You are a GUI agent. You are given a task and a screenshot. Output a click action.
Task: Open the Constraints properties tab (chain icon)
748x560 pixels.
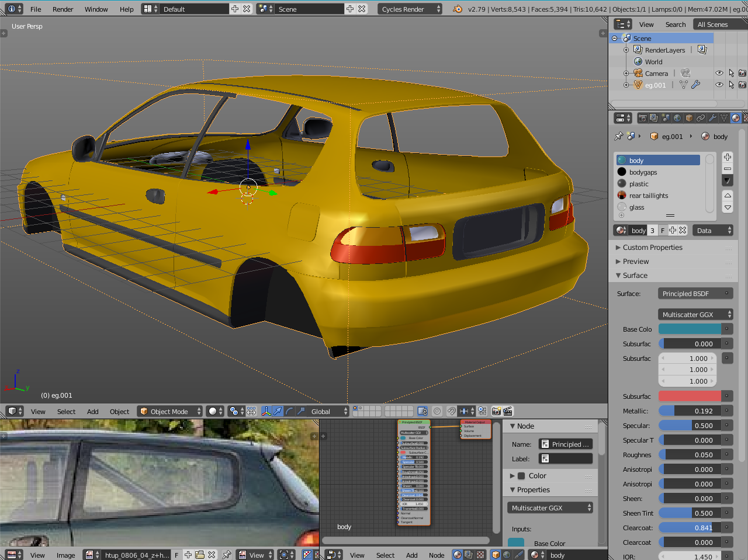pos(701,118)
